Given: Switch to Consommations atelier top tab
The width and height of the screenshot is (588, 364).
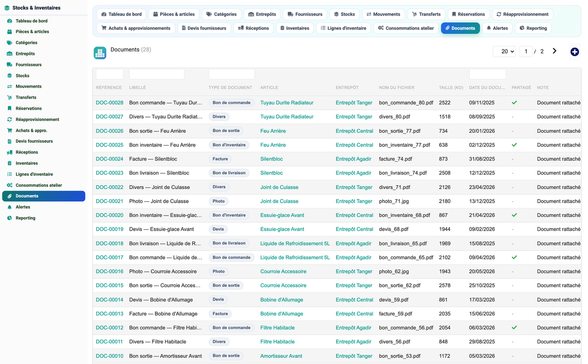Looking at the screenshot, I should click(406, 28).
